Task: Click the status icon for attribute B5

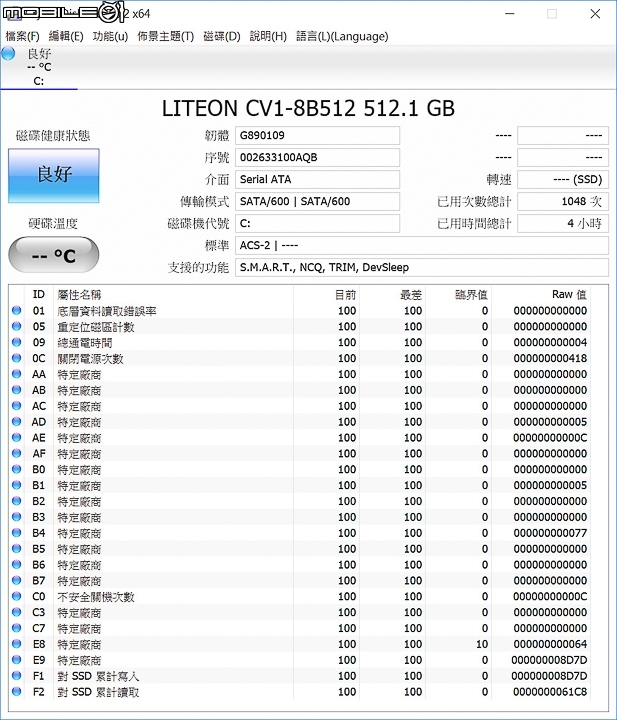Action: click(17, 549)
